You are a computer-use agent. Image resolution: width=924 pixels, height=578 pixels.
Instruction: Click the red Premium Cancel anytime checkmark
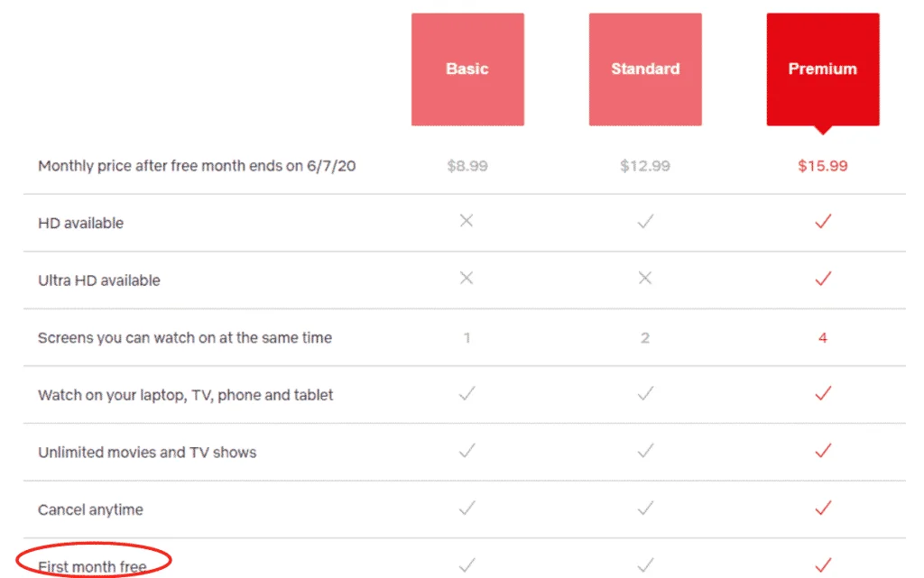823,508
